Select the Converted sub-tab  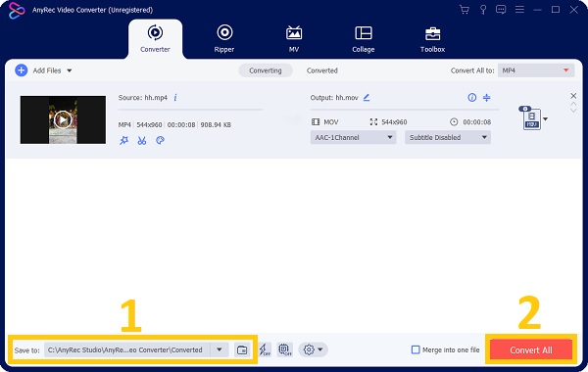point(322,70)
